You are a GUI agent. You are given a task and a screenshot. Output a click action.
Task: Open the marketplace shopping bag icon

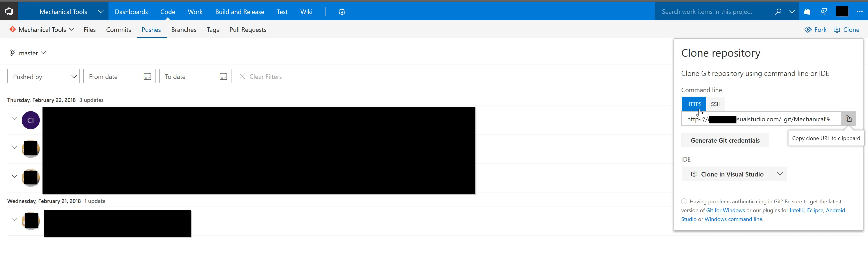(x=807, y=12)
